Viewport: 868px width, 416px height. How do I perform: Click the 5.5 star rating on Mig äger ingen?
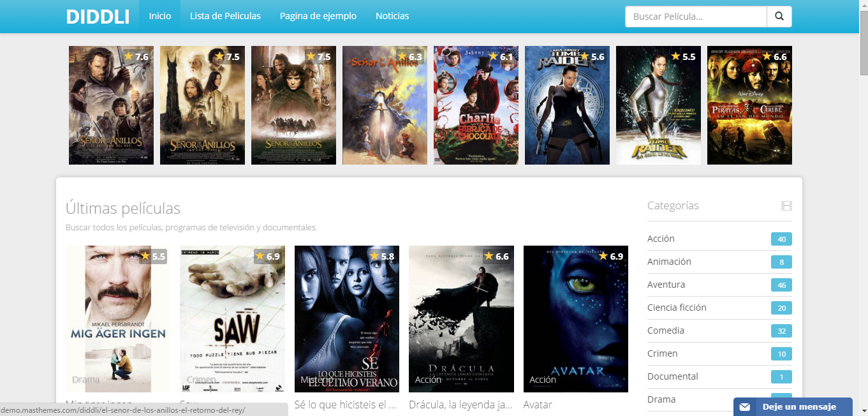click(x=153, y=256)
